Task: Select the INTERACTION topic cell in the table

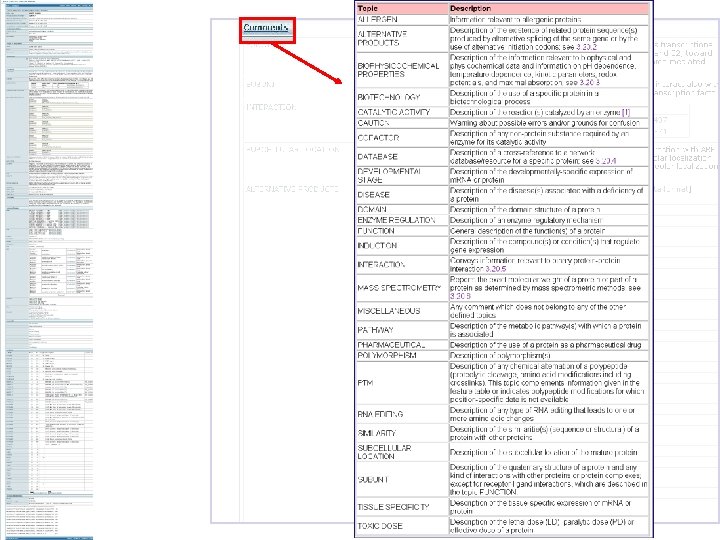Action: coord(403,264)
